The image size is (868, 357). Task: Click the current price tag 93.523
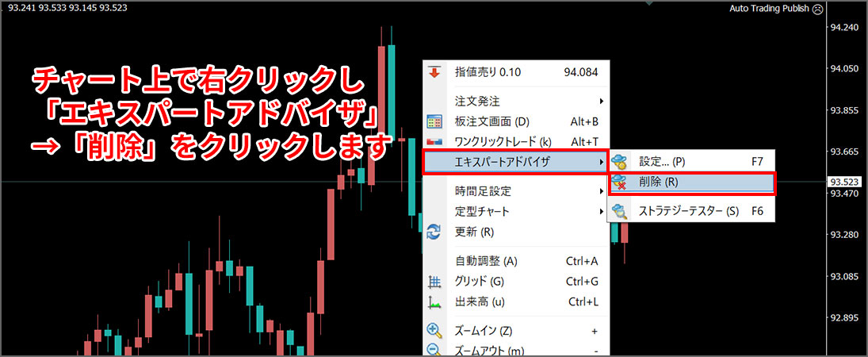pos(843,182)
